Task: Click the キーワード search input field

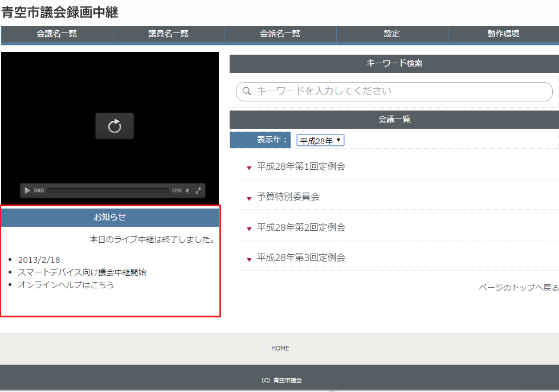Action: [394, 91]
